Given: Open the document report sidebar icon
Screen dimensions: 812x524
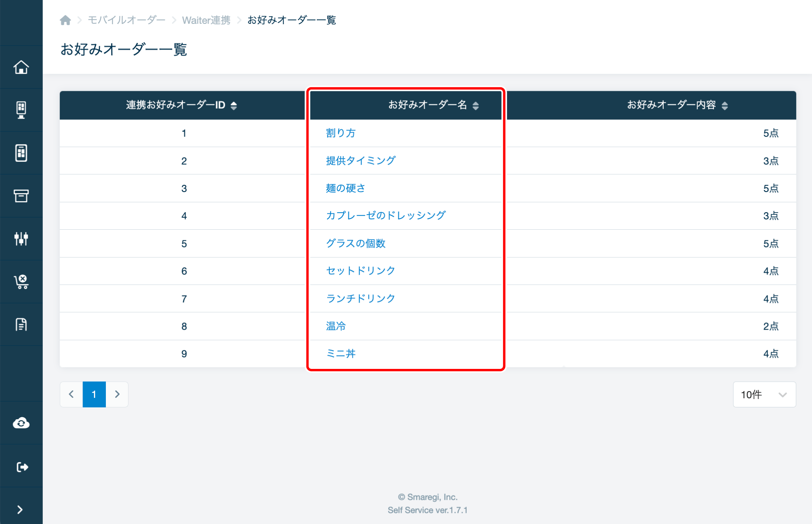Looking at the screenshot, I should coord(21,324).
